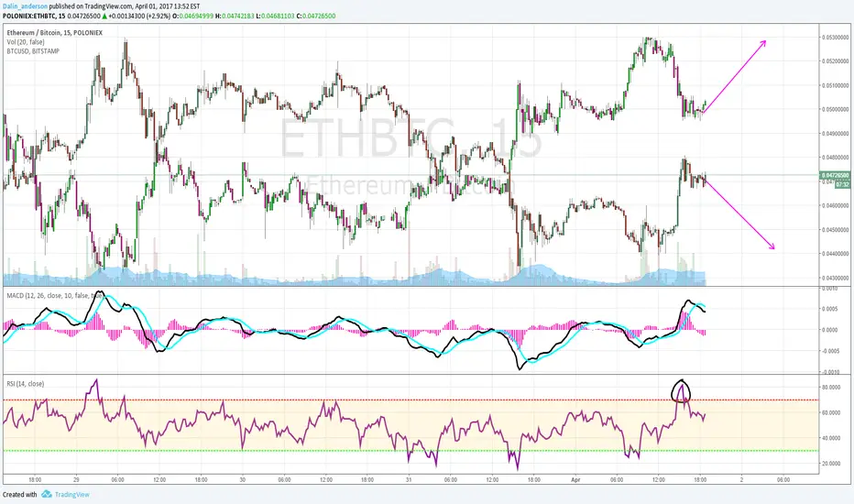This screenshot has width=854, height=504.
Task: Select the 'Vol (20, false)' indicator label
Action: (x=26, y=42)
